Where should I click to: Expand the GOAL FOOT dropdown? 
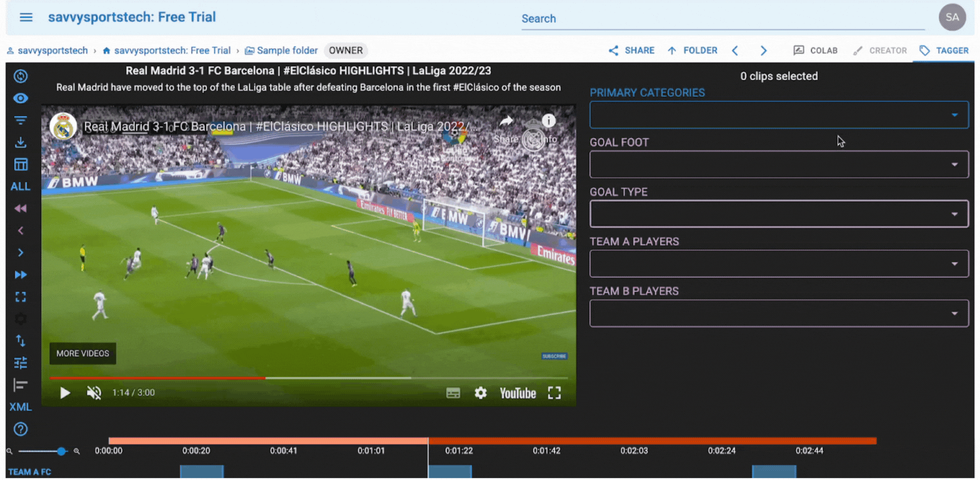(779, 164)
